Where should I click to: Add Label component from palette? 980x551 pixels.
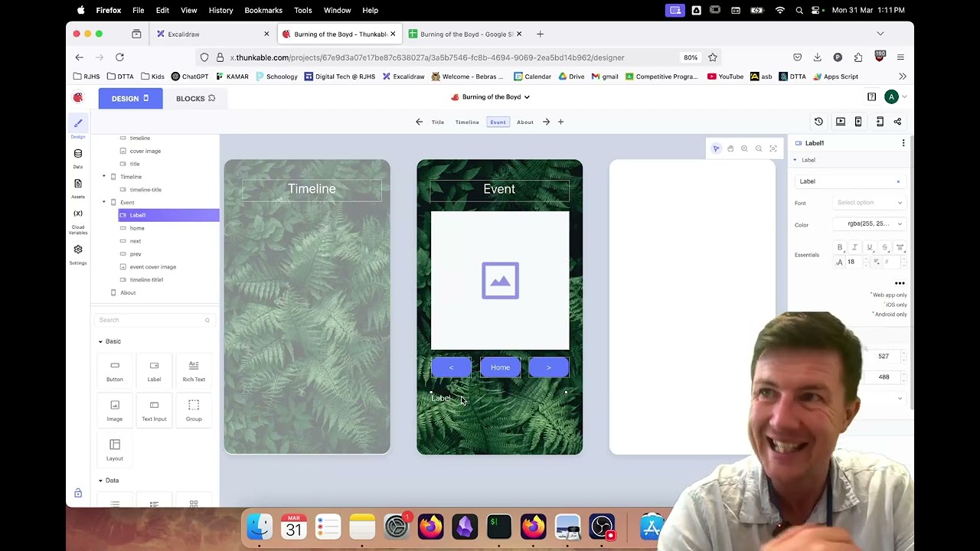pos(154,371)
